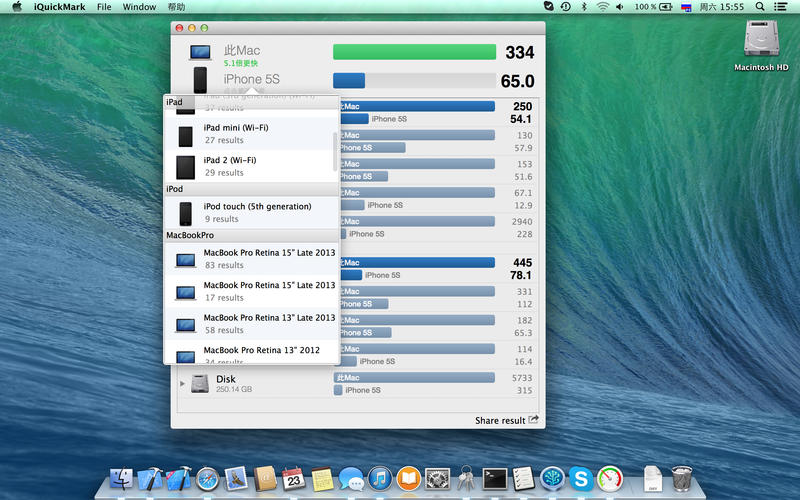Open the Window menu
This screenshot has height=500, width=800.
coord(139,7)
